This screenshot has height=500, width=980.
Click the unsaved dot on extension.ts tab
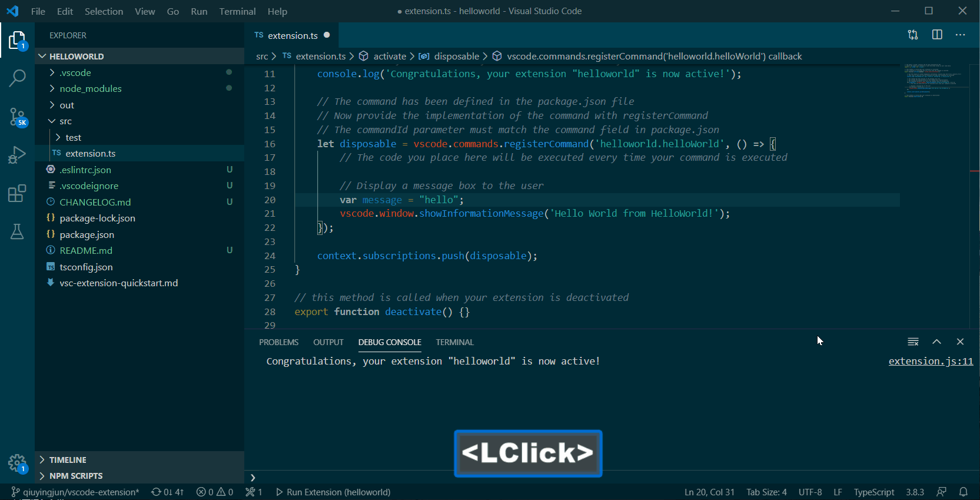[x=327, y=35]
